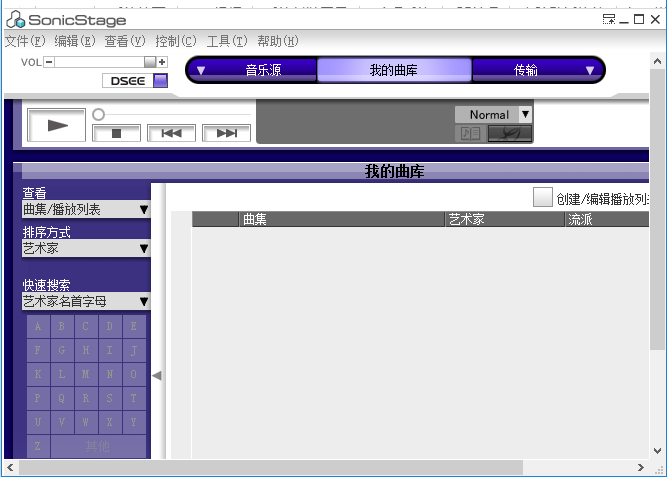Viewport: 667px width, 477px height.
Task: Click the playback position seek knob
Action: [x=98, y=114]
